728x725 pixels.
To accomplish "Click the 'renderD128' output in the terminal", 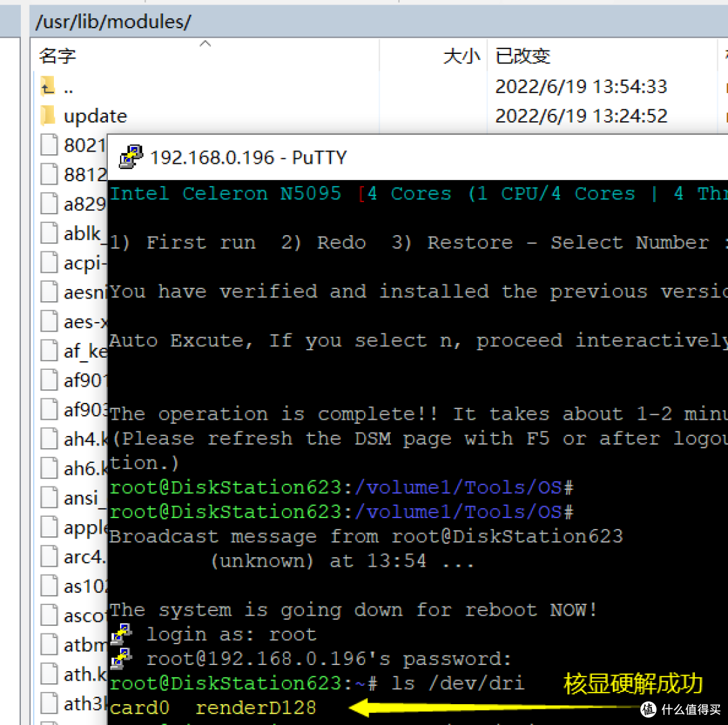I will (256, 707).
